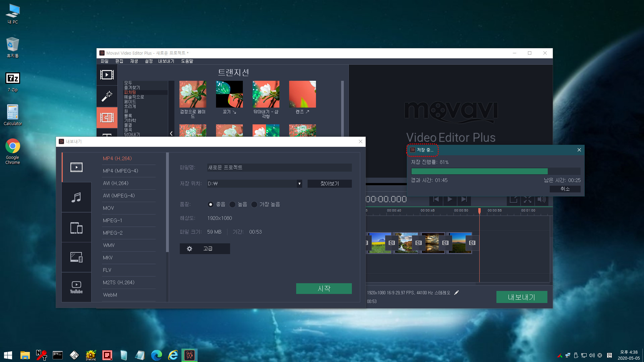Click the volume speaker icon in player

[x=541, y=199]
